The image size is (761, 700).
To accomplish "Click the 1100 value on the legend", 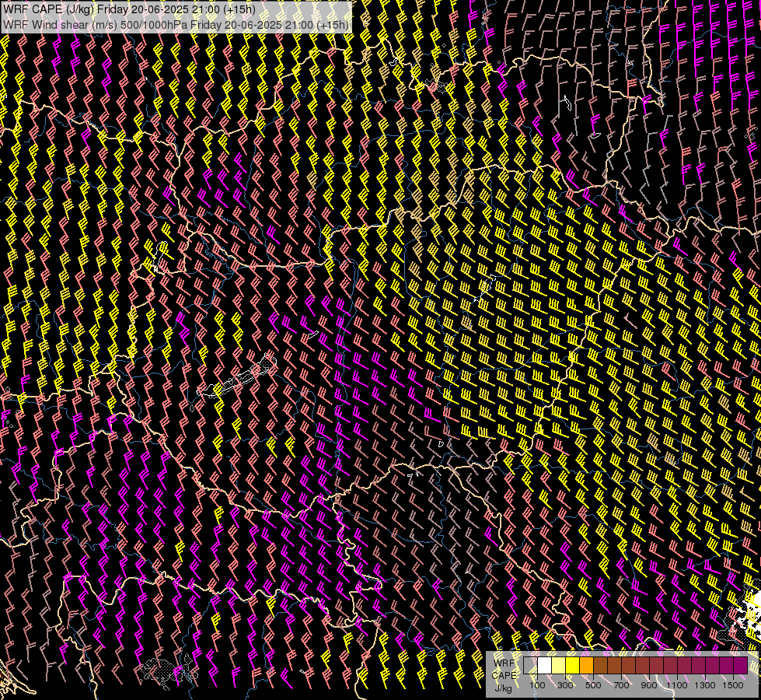I will pyautogui.click(x=676, y=685).
